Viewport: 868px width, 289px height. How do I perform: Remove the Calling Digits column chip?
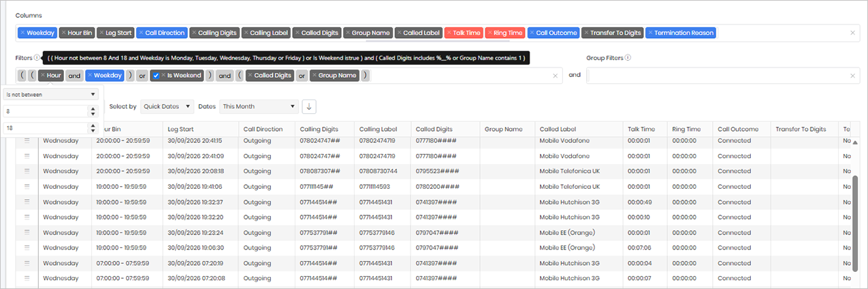tap(194, 33)
